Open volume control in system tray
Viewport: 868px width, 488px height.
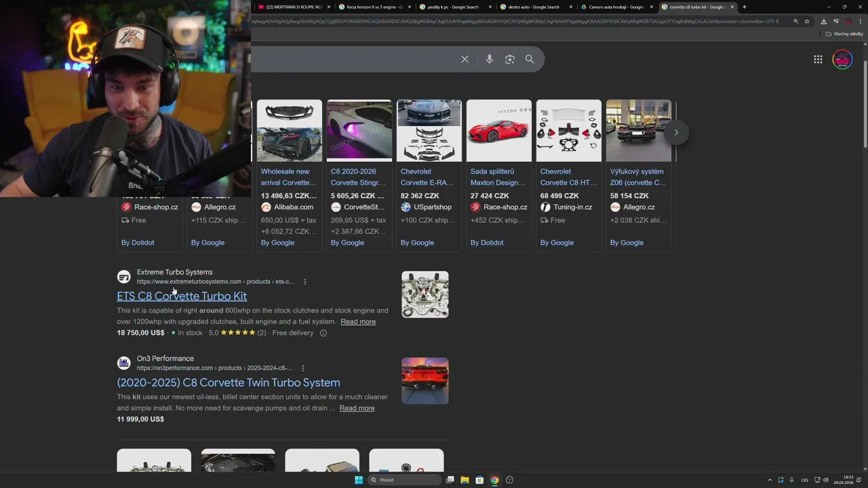pyautogui.click(x=825, y=480)
